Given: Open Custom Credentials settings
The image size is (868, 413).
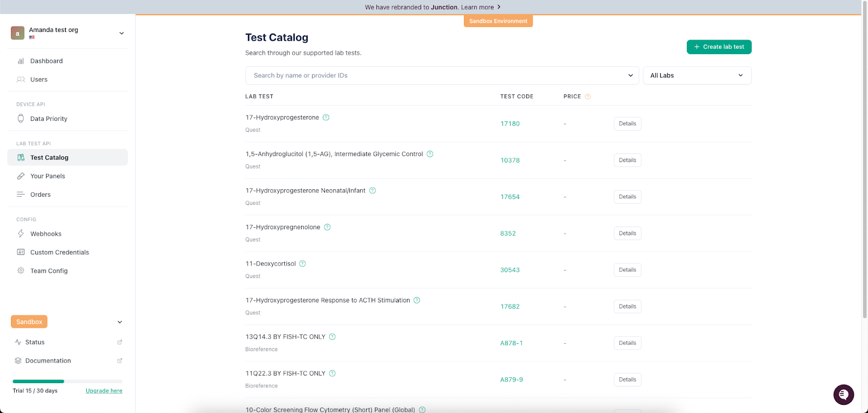Looking at the screenshot, I should [68, 252].
